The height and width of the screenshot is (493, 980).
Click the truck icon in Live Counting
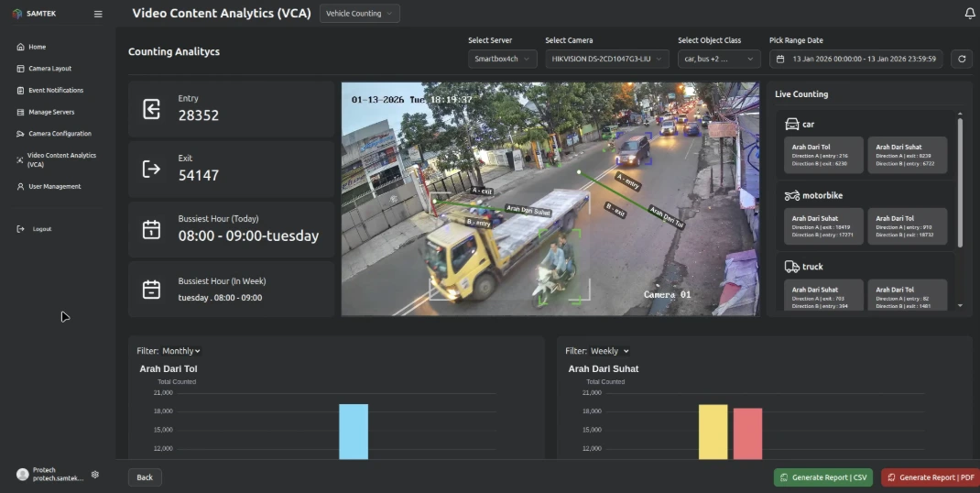[x=792, y=267]
